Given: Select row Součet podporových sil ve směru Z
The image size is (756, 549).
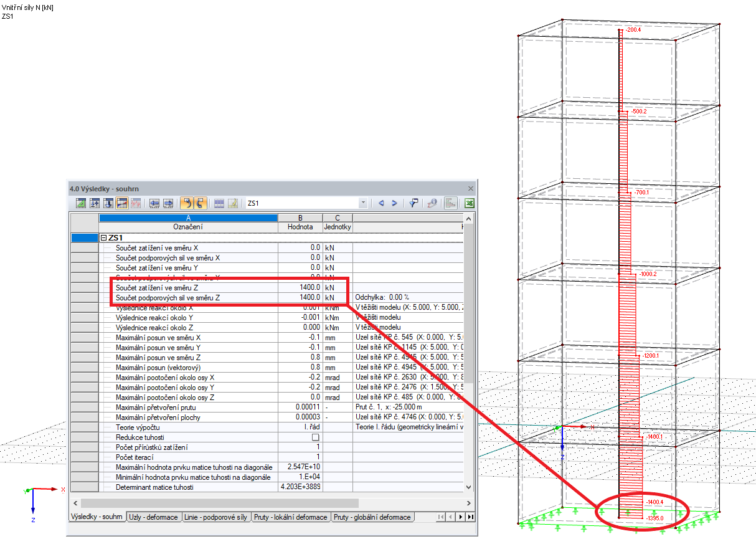Looking at the screenshot, I should [268, 297].
